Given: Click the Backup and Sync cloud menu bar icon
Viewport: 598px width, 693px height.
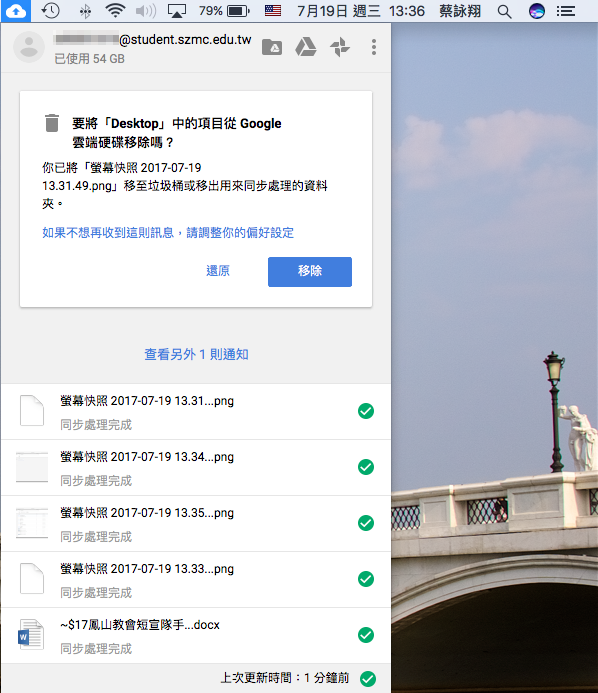Looking at the screenshot, I should coord(16,11).
